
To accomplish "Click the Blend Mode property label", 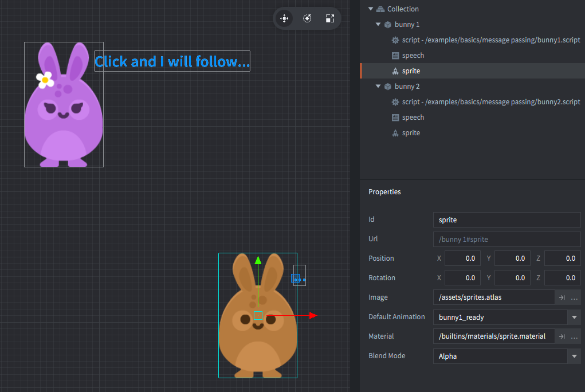I will (387, 356).
